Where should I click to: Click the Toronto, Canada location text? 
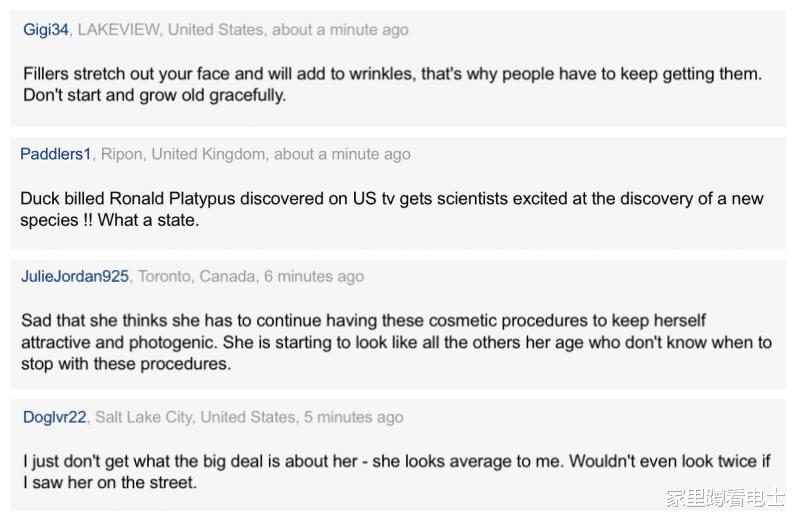point(196,276)
